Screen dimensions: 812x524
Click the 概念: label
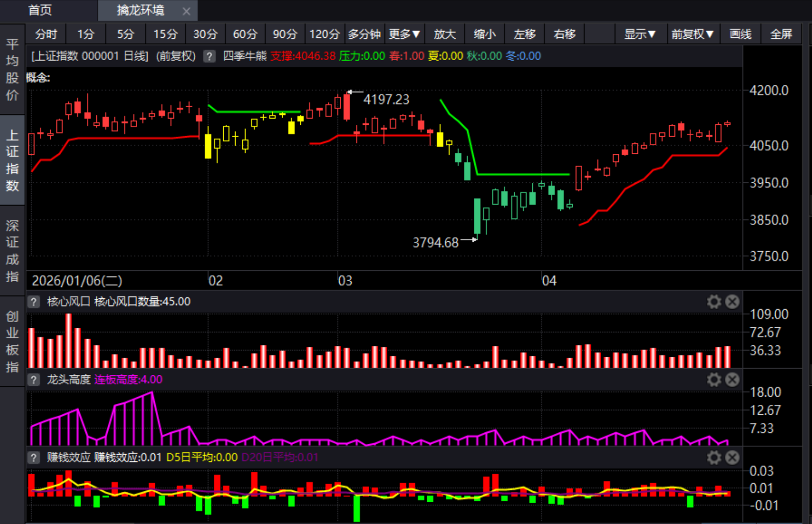38,78
